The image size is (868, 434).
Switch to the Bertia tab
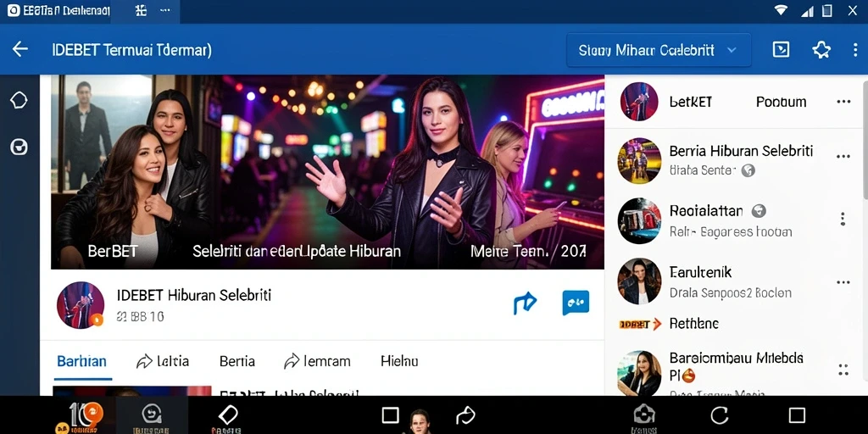(237, 361)
